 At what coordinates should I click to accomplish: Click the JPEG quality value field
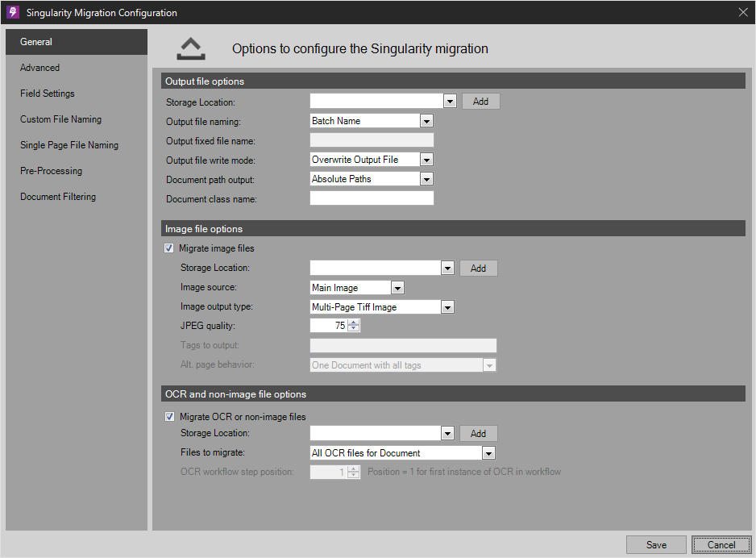(x=329, y=326)
